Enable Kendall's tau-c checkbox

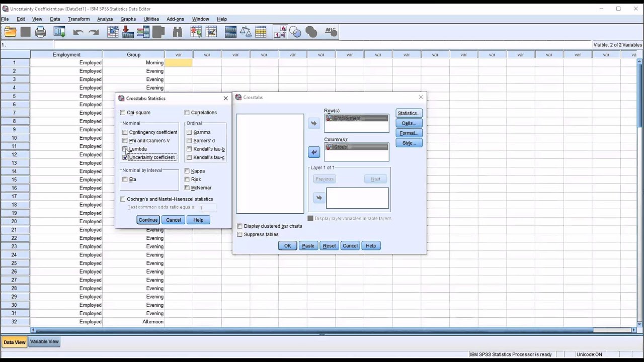pos(189,157)
